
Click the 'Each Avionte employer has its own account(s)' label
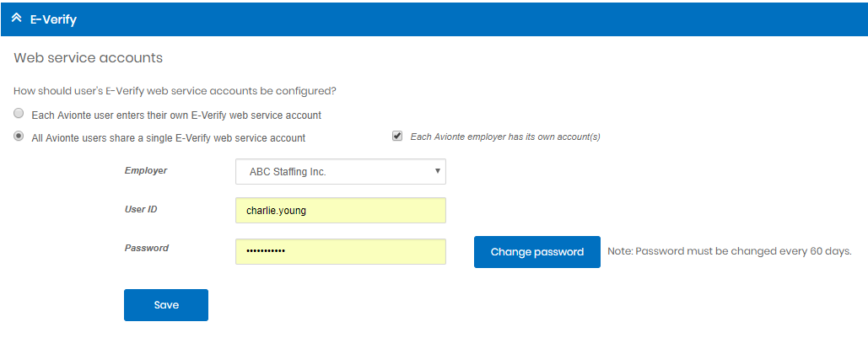pyautogui.click(x=505, y=137)
